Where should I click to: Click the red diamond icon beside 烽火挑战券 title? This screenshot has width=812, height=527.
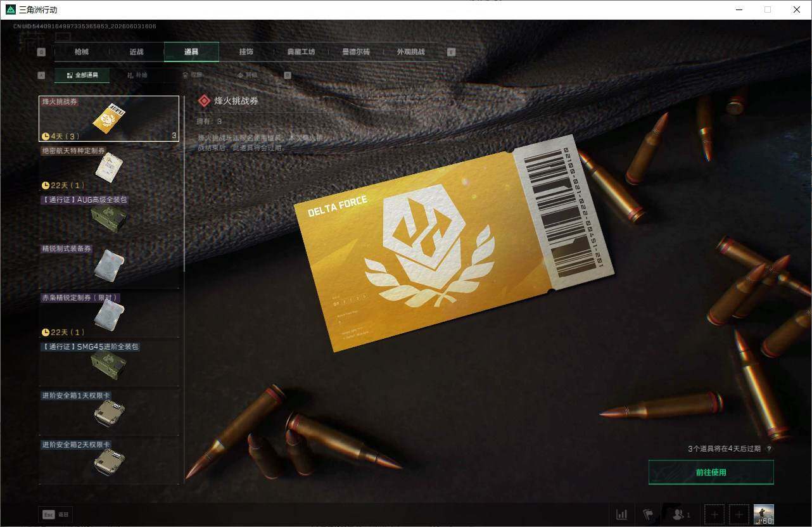(204, 101)
